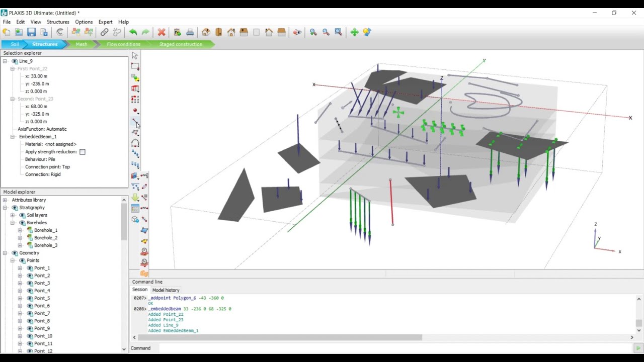Image resolution: width=644 pixels, height=362 pixels.
Task: Toggle visibility eye of Stratigraphy
Action: [x=15, y=208]
